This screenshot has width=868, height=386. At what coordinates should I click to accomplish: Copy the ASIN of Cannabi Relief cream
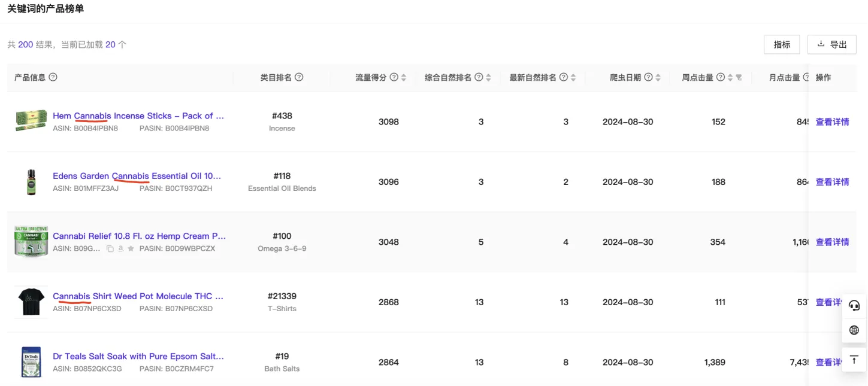click(x=110, y=248)
